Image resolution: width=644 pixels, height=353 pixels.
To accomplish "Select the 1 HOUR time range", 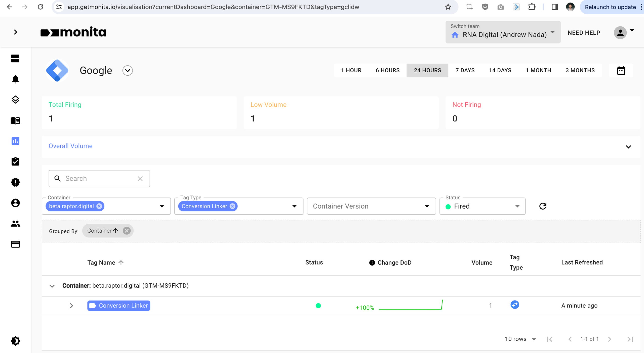I will tap(351, 70).
